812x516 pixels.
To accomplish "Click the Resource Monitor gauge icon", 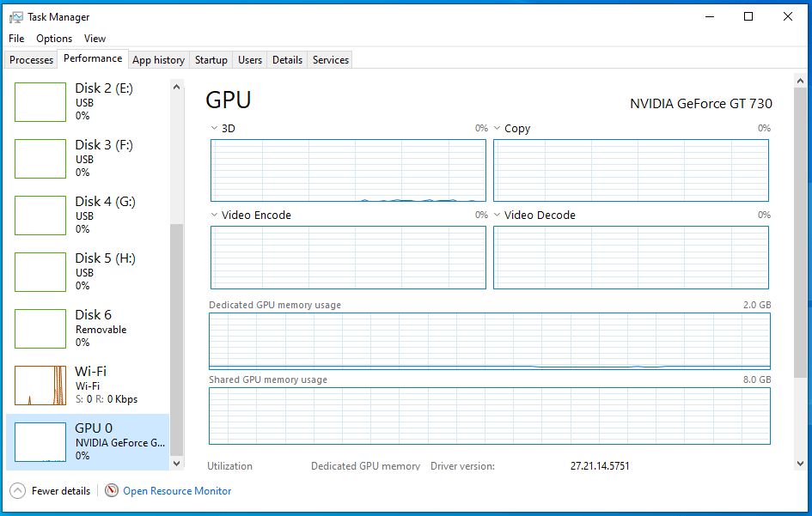I will pyautogui.click(x=112, y=490).
